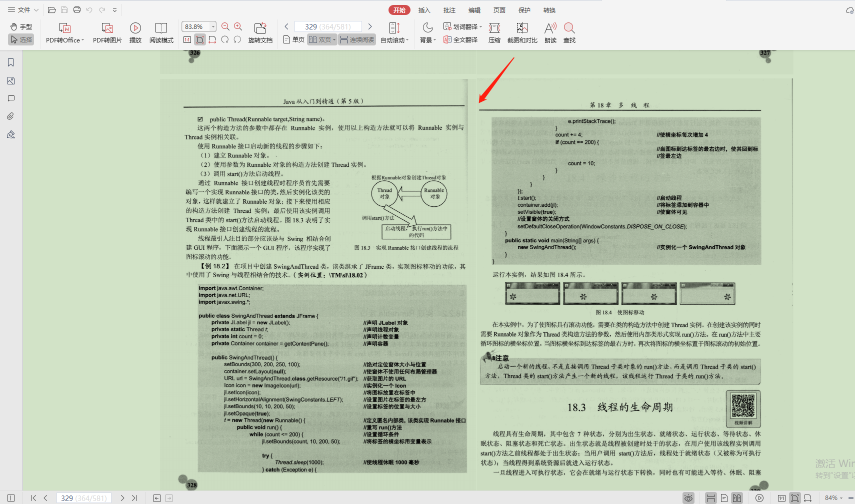Open the 84% zoom dropdown in status bar
Image resolution: width=855 pixels, height=504 pixels.
point(833,498)
